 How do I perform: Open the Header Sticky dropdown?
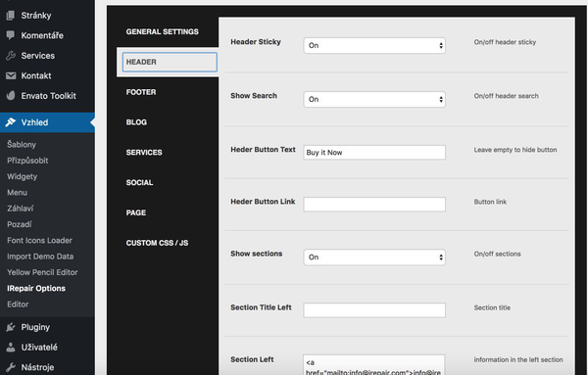[374, 46]
